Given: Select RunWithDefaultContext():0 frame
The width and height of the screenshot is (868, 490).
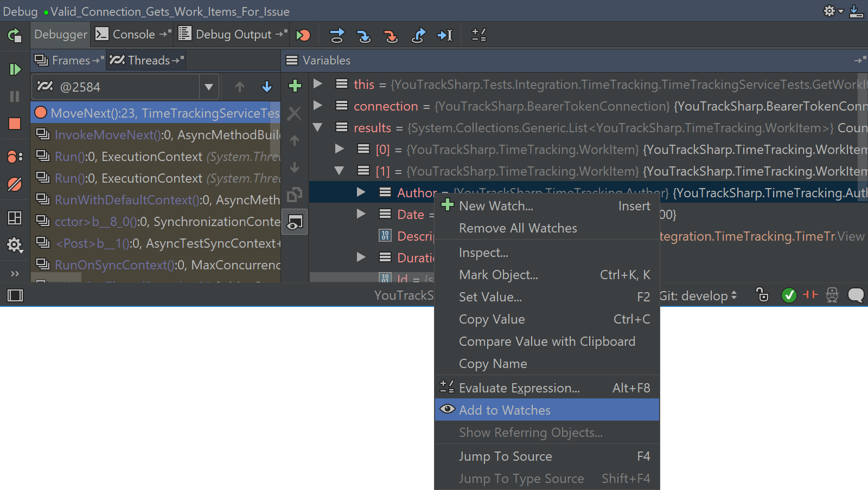Looking at the screenshot, I should coord(156,199).
